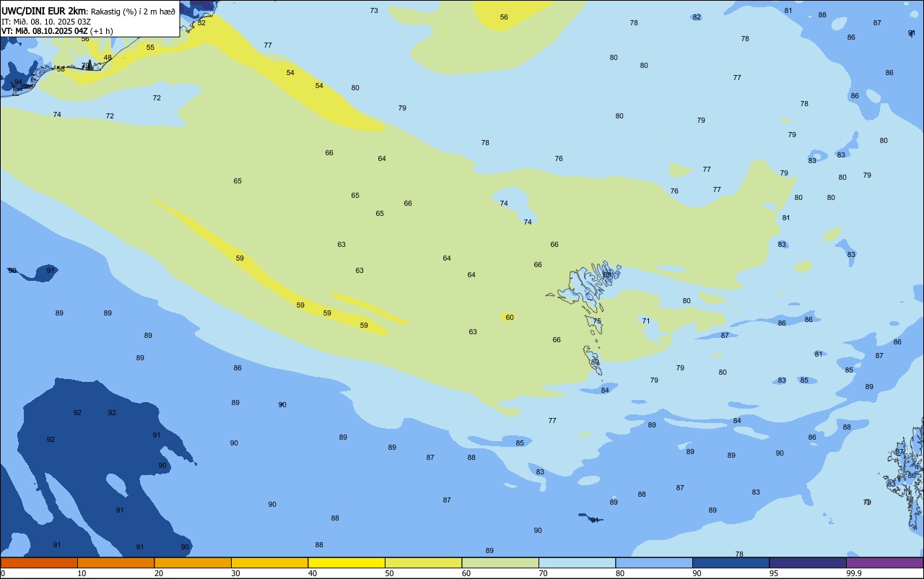Click the bright yellow 40–50 legend swatch

point(346,562)
